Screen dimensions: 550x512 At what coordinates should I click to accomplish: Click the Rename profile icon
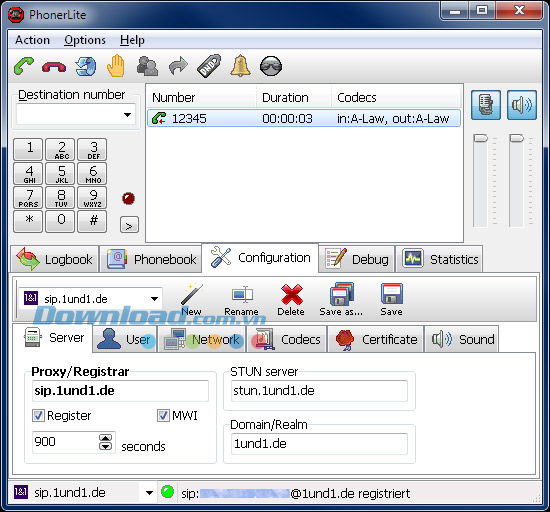[241, 300]
